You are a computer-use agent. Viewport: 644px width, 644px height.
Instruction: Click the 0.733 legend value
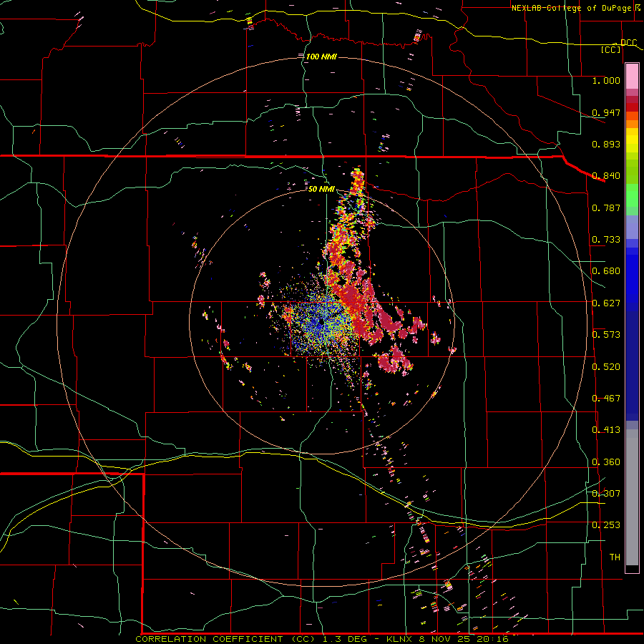pyautogui.click(x=606, y=240)
